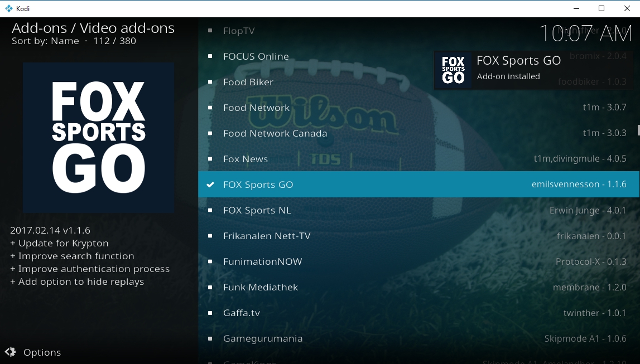
Task: Click '2017.02.14 v1.1.6' changelog line
Action: point(50,230)
